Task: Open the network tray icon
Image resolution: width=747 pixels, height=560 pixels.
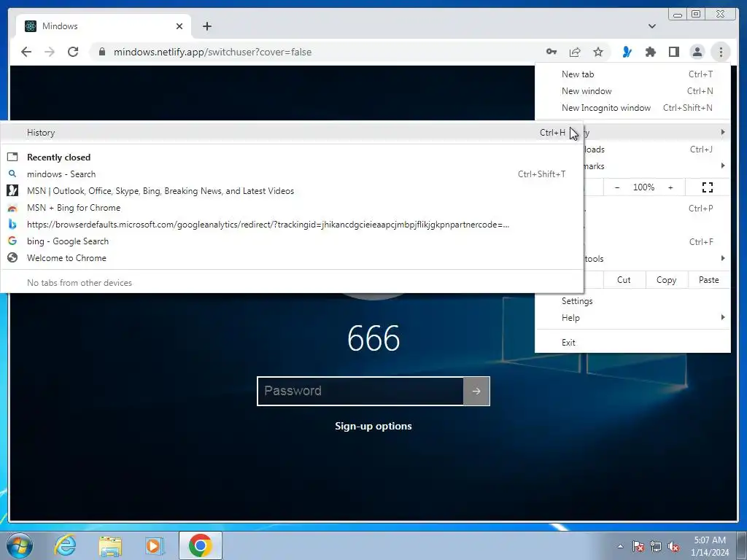Action: [x=656, y=546]
